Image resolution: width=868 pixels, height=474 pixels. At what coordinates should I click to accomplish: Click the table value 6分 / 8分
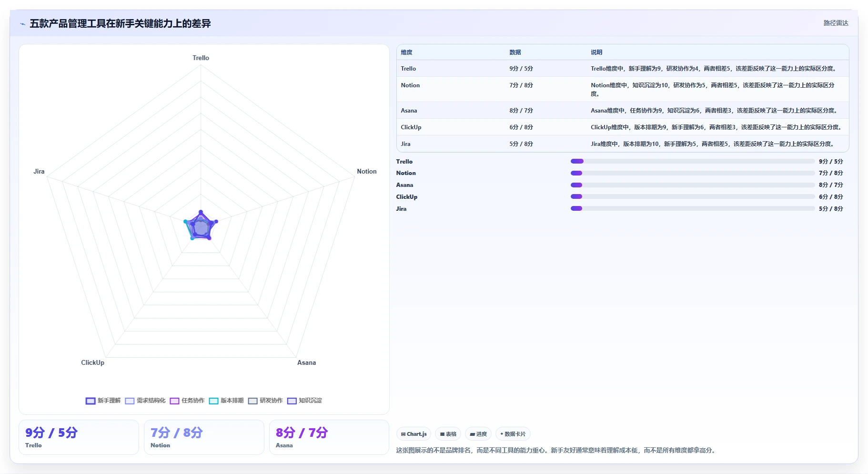(x=521, y=127)
